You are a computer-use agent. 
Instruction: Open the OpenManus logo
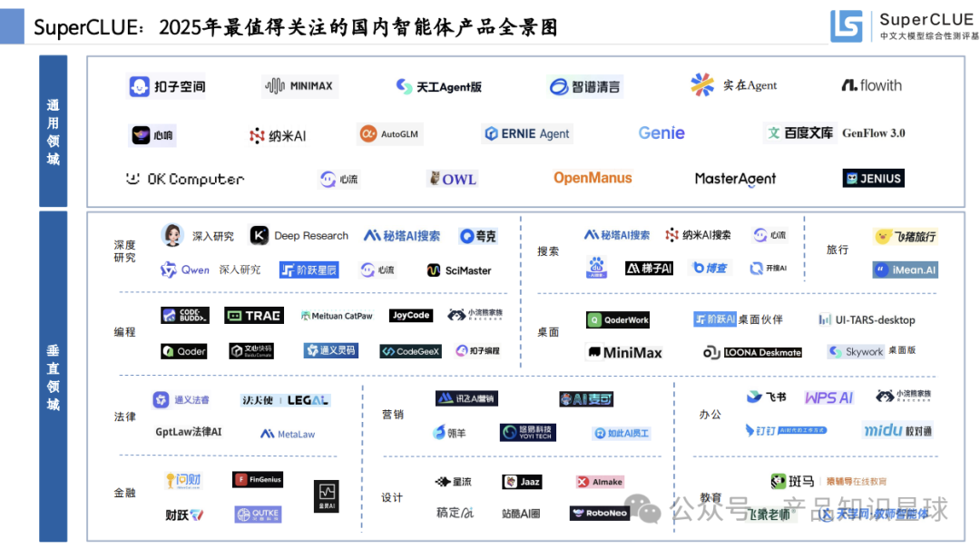click(593, 178)
